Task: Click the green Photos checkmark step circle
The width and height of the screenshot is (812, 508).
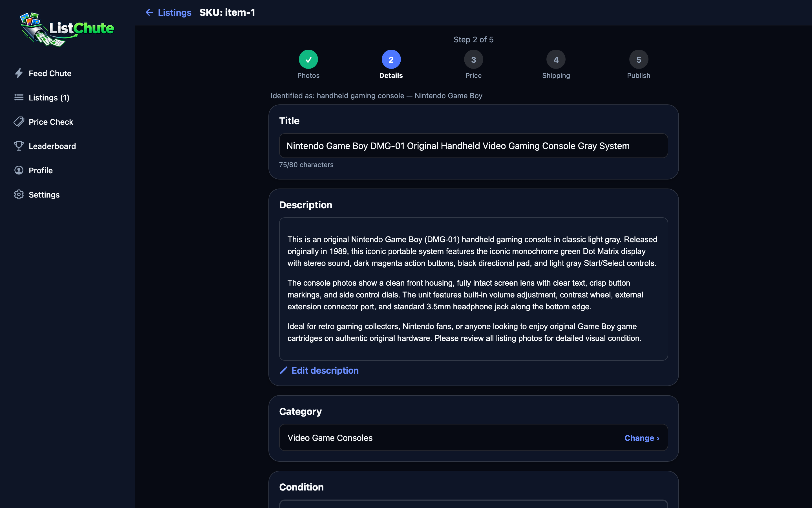Action: 308,60
